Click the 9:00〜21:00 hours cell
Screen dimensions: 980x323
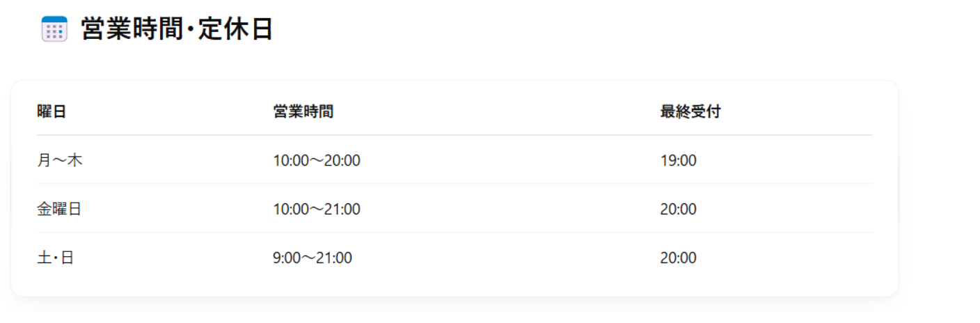point(313,258)
